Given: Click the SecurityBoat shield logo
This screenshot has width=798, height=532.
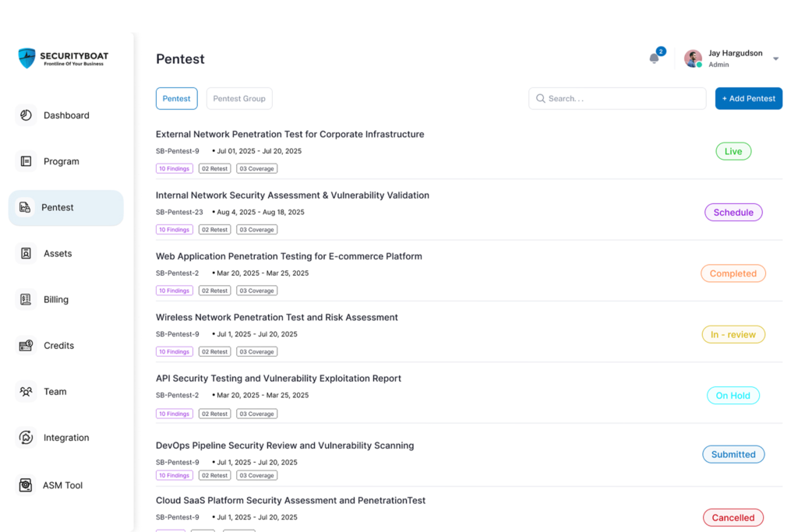Looking at the screenshot, I should (27, 58).
